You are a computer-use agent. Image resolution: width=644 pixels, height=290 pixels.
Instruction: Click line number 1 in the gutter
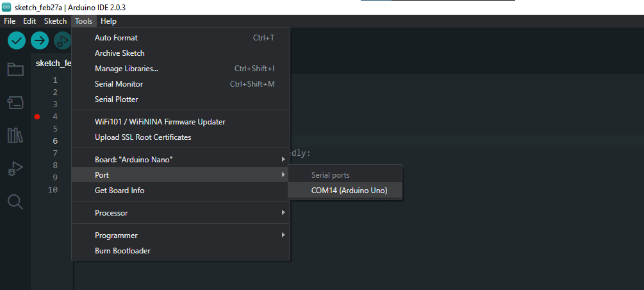coord(55,80)
